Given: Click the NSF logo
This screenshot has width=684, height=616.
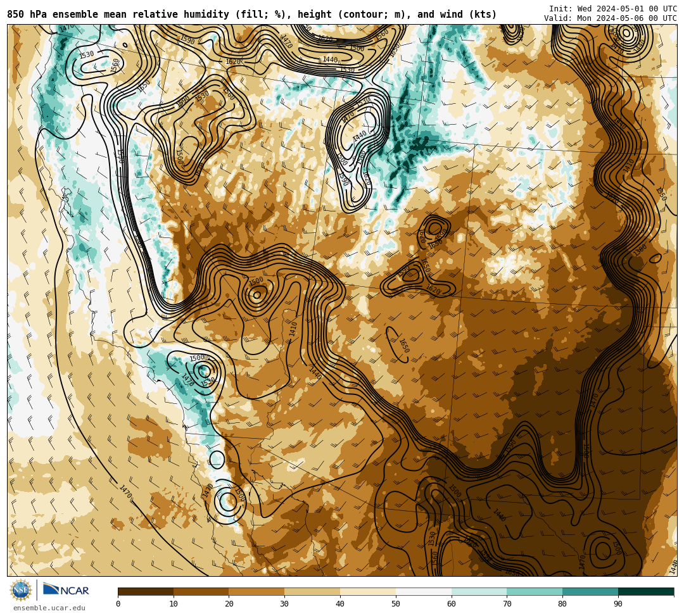Looking at the screenshot, I should [20, 590].
